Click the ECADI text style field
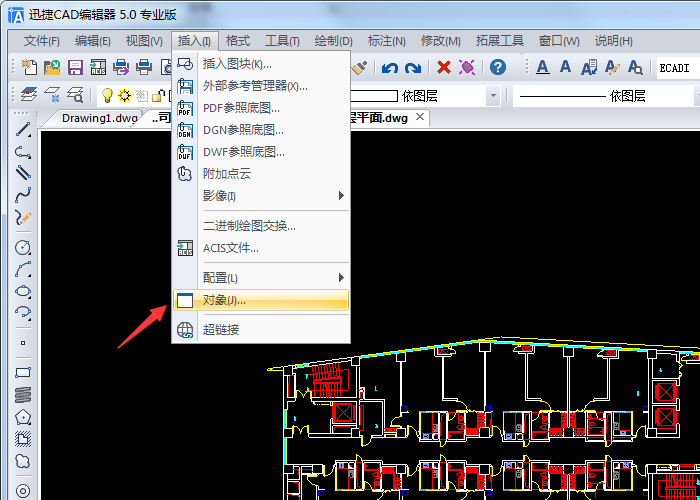The image size is (700, 500). (x=678, y=68)
